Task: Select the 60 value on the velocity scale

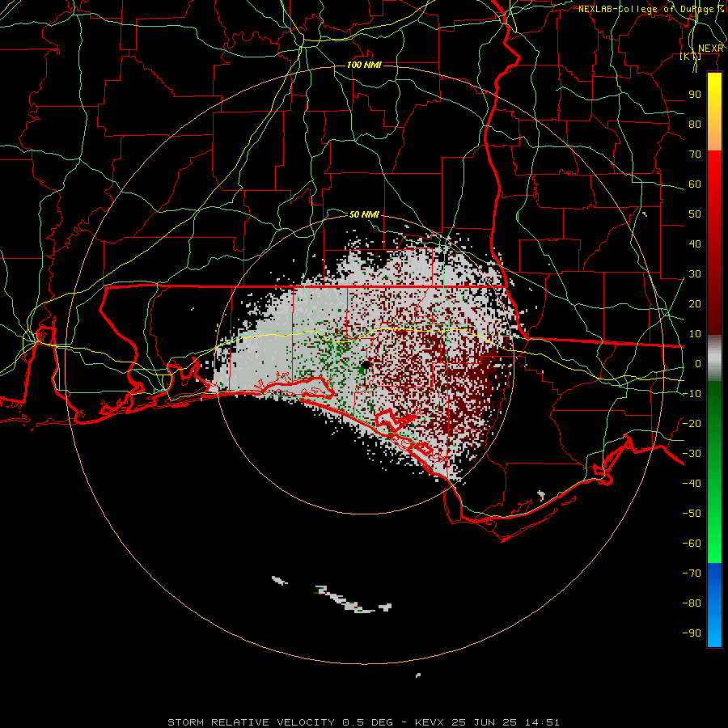Action: 695,184
